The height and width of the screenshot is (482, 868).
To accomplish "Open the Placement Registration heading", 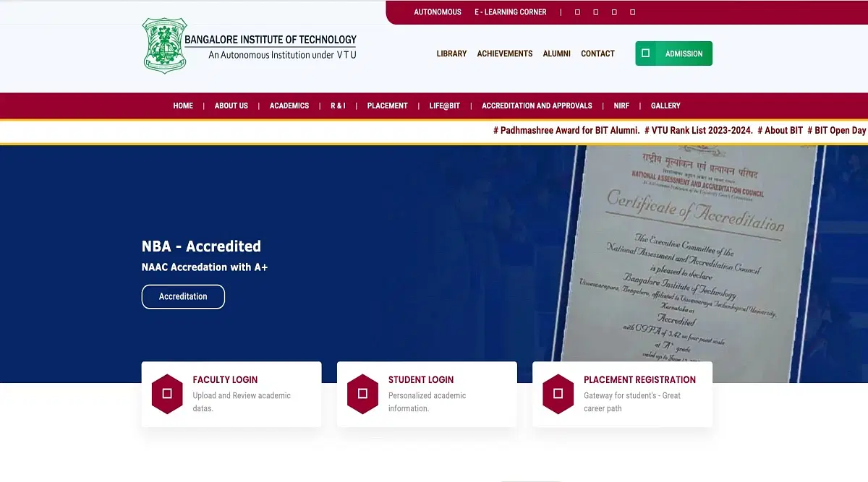I will tap(639, 379).
